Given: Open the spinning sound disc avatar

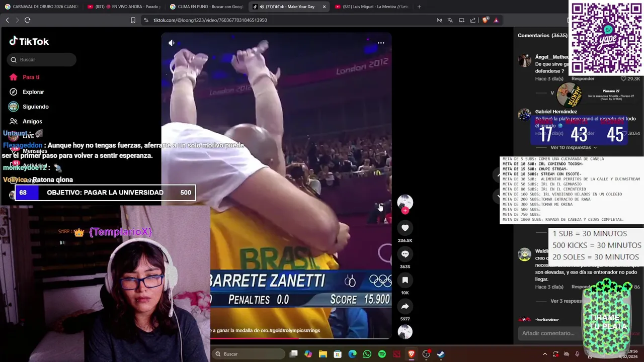Looking at the screenshot, I should [405, 332].
